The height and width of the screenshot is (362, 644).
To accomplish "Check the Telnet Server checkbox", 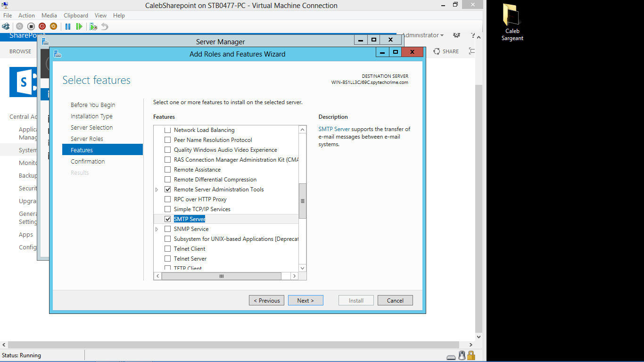I will (167, 259).
